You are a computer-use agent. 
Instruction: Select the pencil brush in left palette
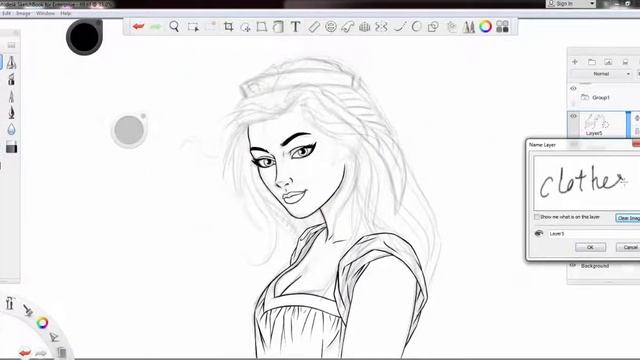coord(11,62)
